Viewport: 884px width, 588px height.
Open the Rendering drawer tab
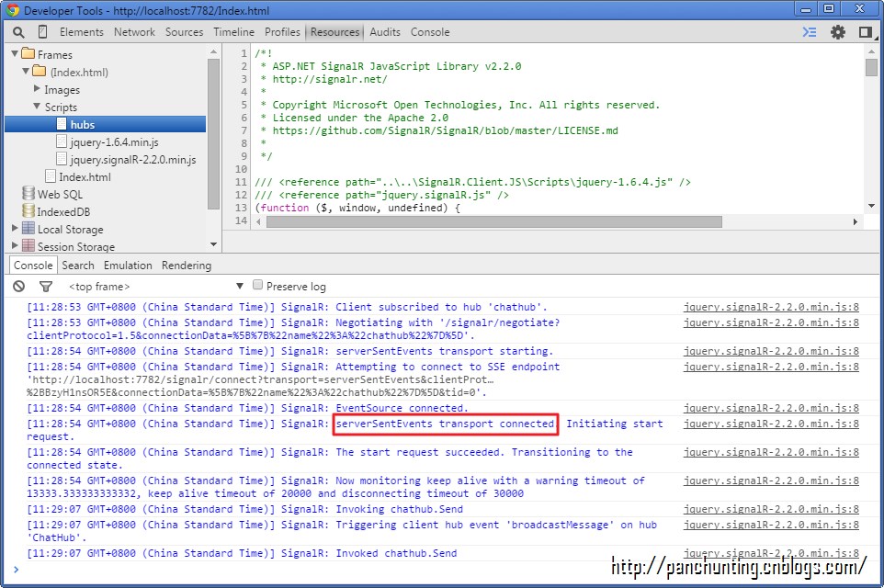tap(186, 266)
